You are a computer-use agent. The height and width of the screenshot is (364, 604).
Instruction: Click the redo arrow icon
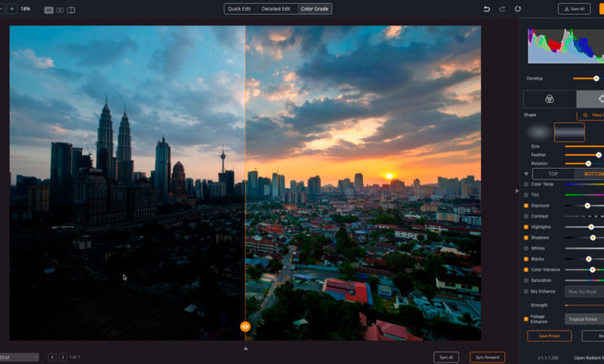[x=502, y=9]
